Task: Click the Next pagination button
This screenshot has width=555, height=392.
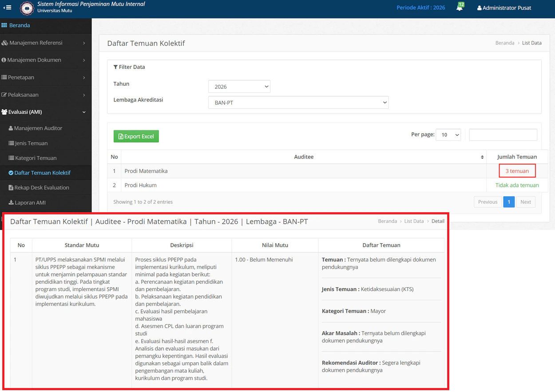Action: coord(526,202)
